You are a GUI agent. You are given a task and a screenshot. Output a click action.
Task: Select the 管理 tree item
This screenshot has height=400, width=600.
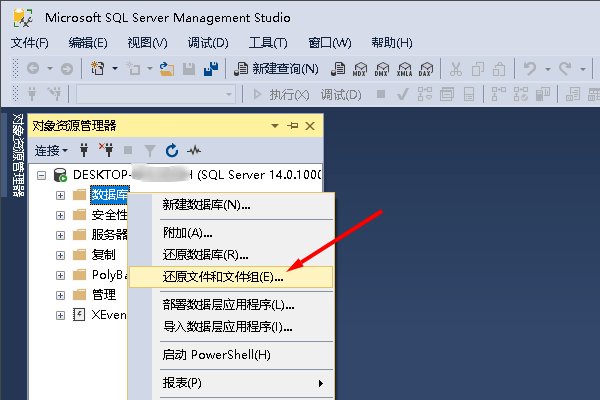point(104,294)
